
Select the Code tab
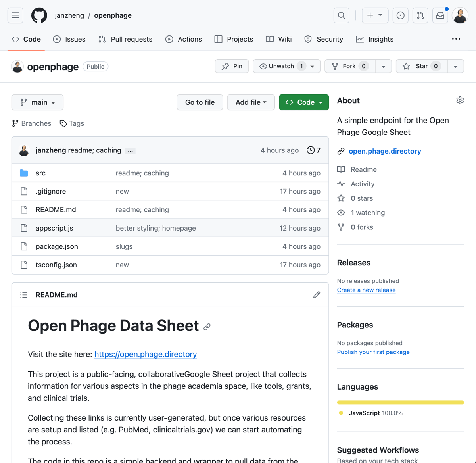click(26, 39)
